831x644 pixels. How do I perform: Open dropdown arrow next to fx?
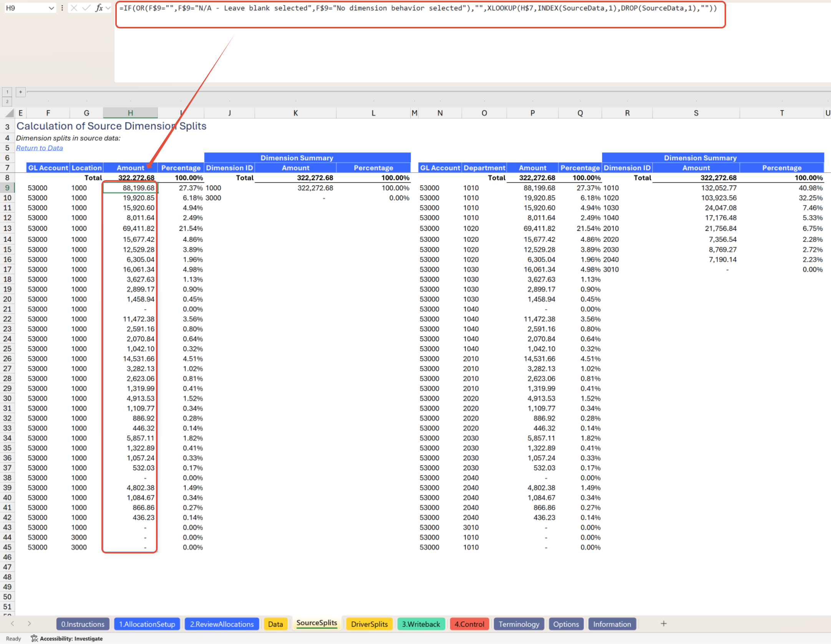tap(108, 8)
